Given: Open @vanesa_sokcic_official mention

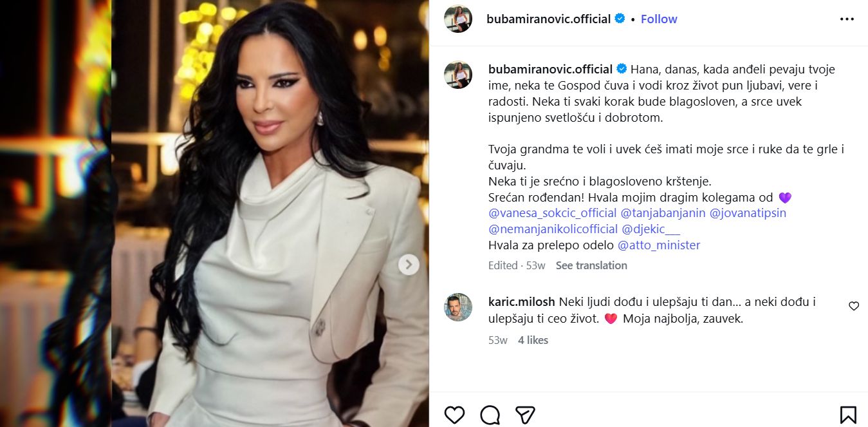Looking at the screenshot, I should [x=552, y=213].
